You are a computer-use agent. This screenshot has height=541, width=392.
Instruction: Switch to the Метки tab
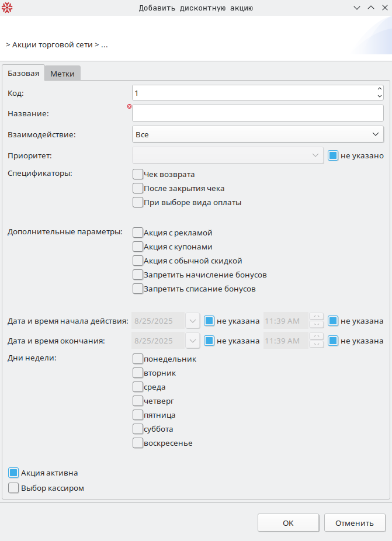(x=62, y=74)
